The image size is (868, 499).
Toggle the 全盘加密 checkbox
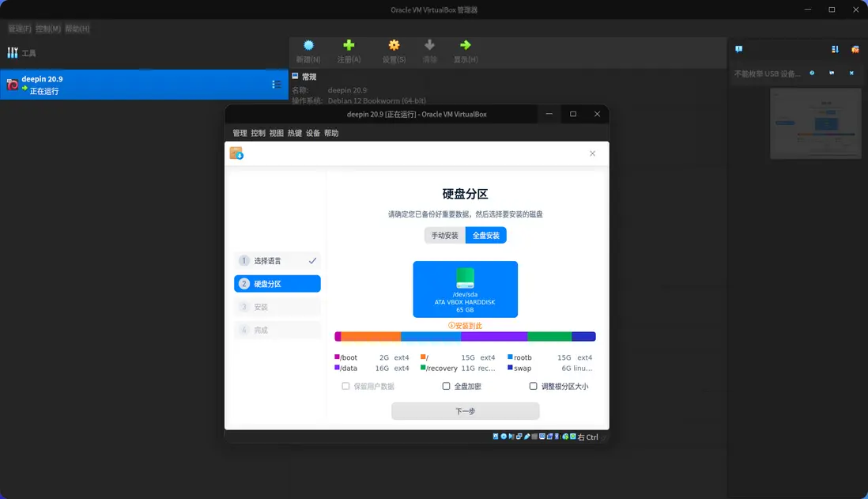[446, 386]
